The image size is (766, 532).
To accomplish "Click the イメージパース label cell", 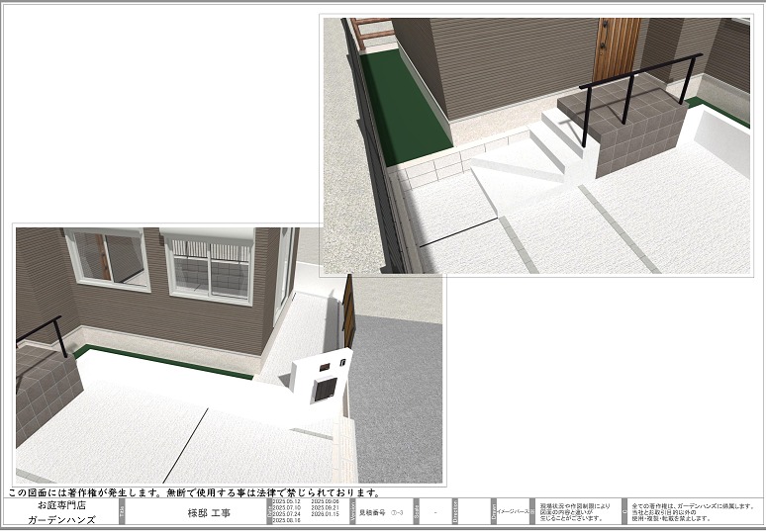I will [x=515, y=512].
